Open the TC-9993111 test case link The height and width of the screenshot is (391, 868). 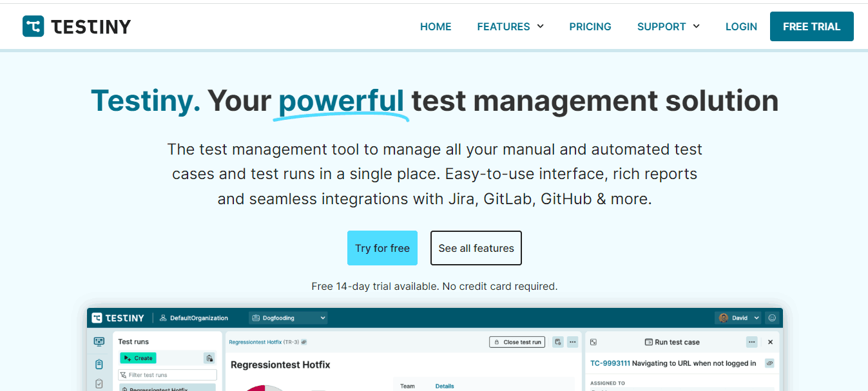click(610, 363)
